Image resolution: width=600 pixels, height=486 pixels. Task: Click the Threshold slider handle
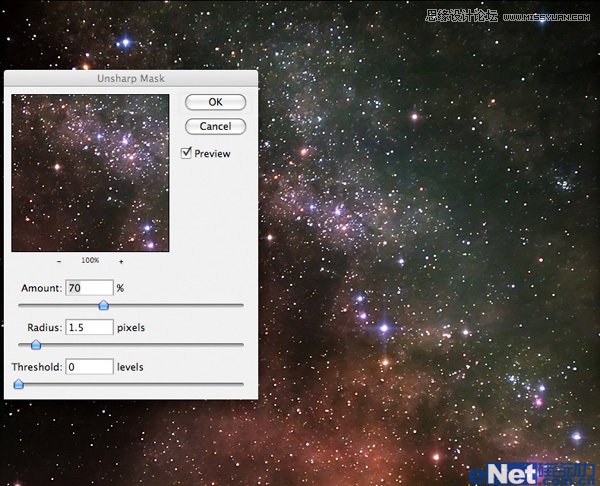(x=18, y=384)
